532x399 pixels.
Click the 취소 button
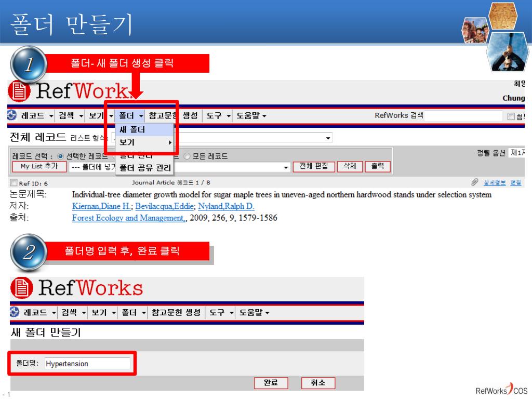[318, 383]
